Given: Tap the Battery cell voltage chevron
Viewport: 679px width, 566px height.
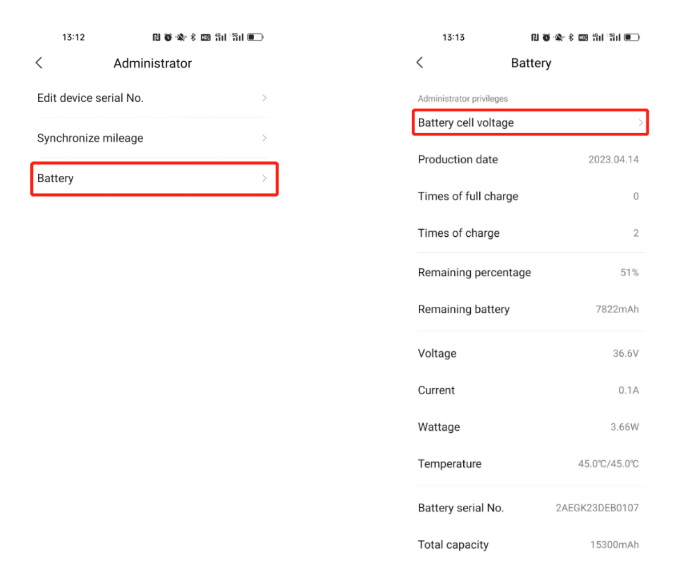Looking at the screenshot, I should tap(641, 123).
